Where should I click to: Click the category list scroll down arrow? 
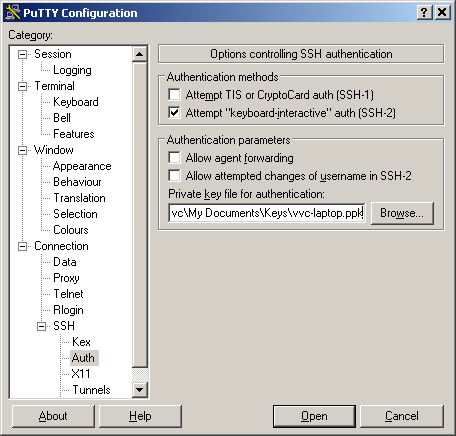click(140, 389)
